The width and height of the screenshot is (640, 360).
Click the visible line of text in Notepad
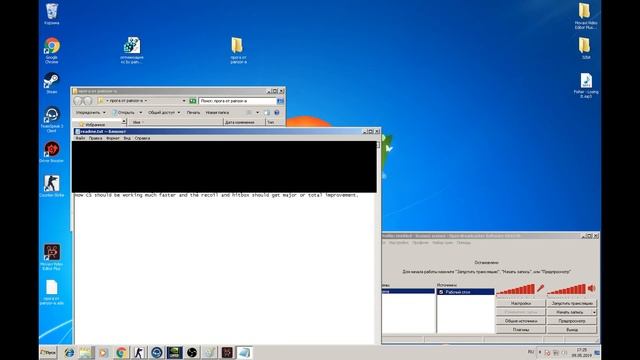[216, 195]
